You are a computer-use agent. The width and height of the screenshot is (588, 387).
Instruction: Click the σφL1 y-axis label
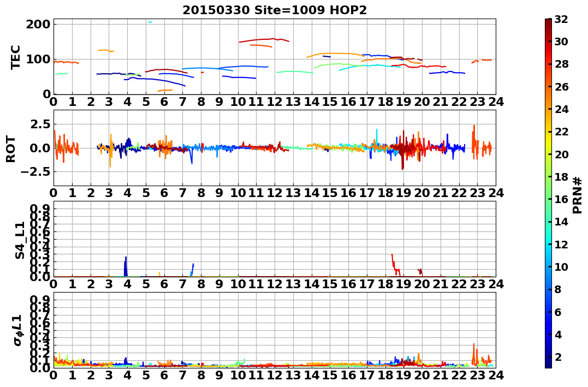tap(18, 330)
